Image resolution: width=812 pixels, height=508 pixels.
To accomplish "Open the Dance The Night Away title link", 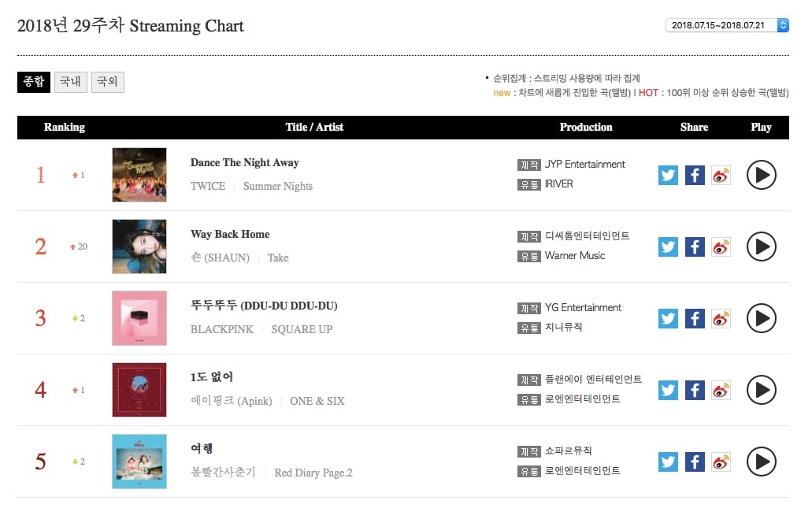I will point(244,163).
